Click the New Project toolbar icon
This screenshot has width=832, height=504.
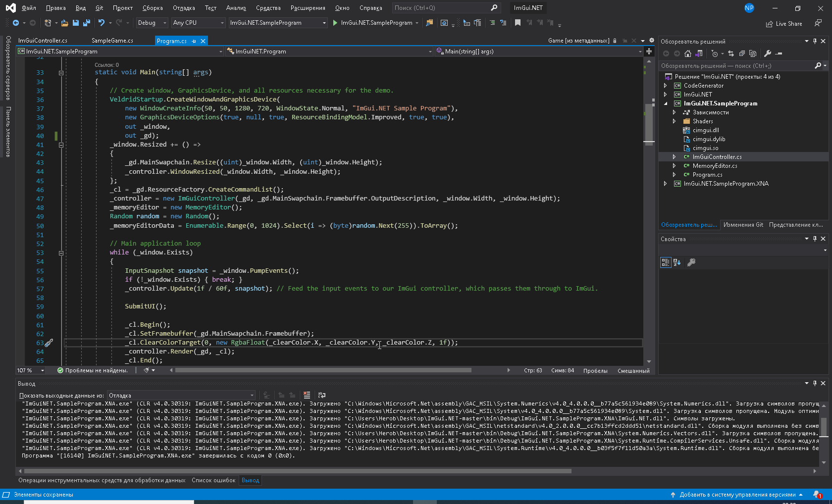point(48,23)
